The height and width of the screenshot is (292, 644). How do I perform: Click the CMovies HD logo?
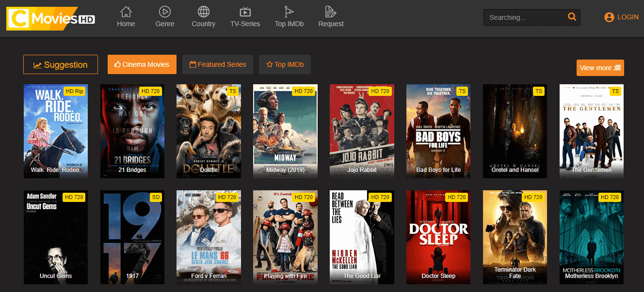51,18
